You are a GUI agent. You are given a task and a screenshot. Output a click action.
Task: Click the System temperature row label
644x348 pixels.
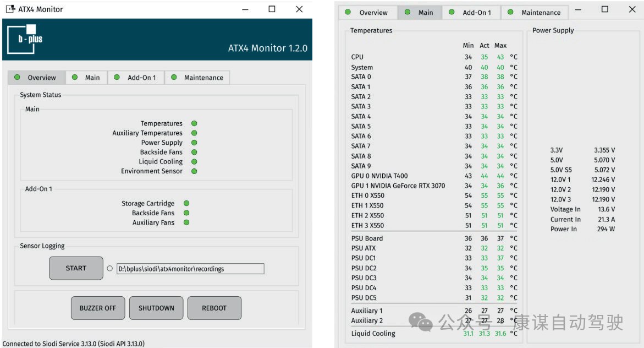pyautogui.click(x=362, y=67)
